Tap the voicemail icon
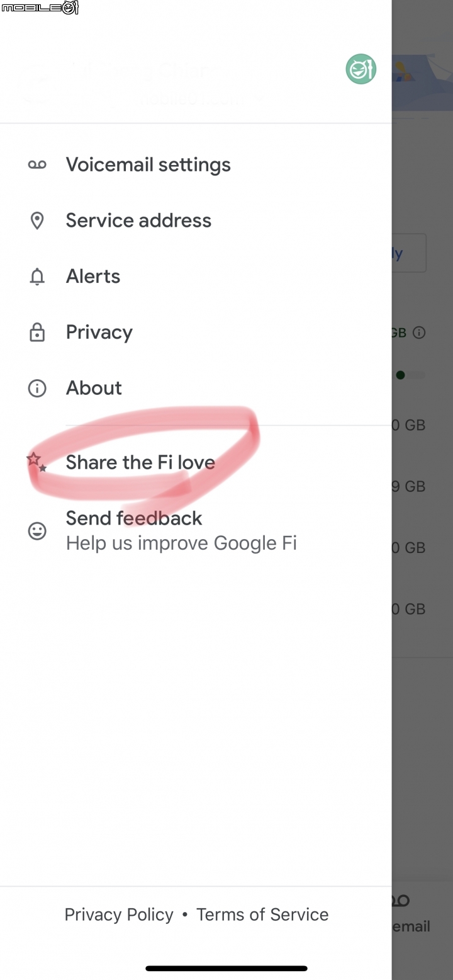This screenshot has width=453, height=980. coord(37,165)
